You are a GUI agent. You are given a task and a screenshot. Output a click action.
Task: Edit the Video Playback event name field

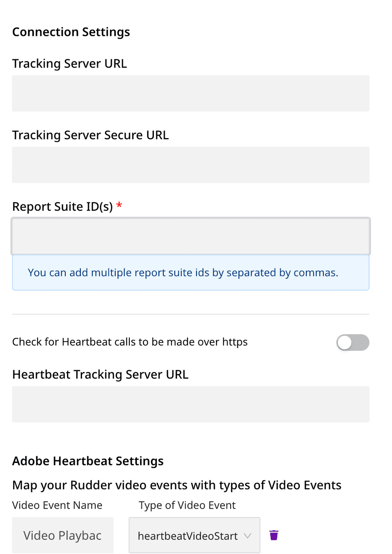(62, 535)
